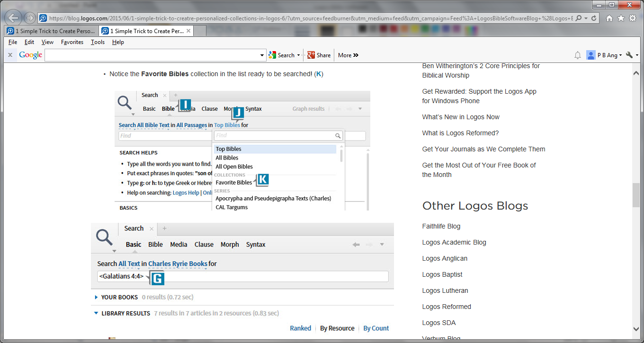The image size is (644, 343).
Task: Visit the Logos Lutheran link
Action: [x=445, y=290]
